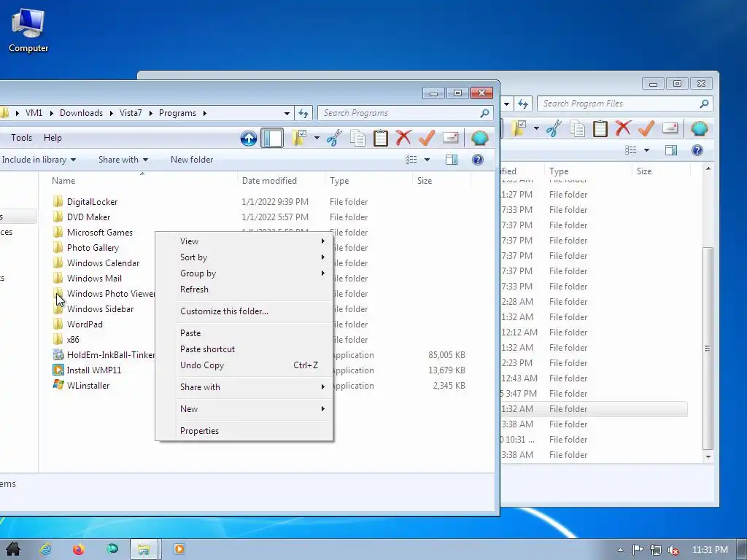Click the Classic Shell seashell icon in Programs window
747x560 pixels.
(480, 138)
